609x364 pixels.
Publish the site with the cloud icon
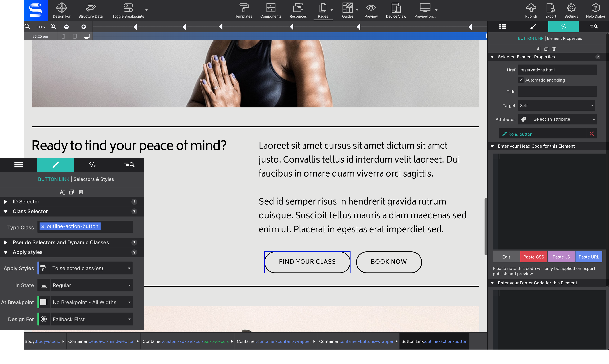tap(531, 8)
